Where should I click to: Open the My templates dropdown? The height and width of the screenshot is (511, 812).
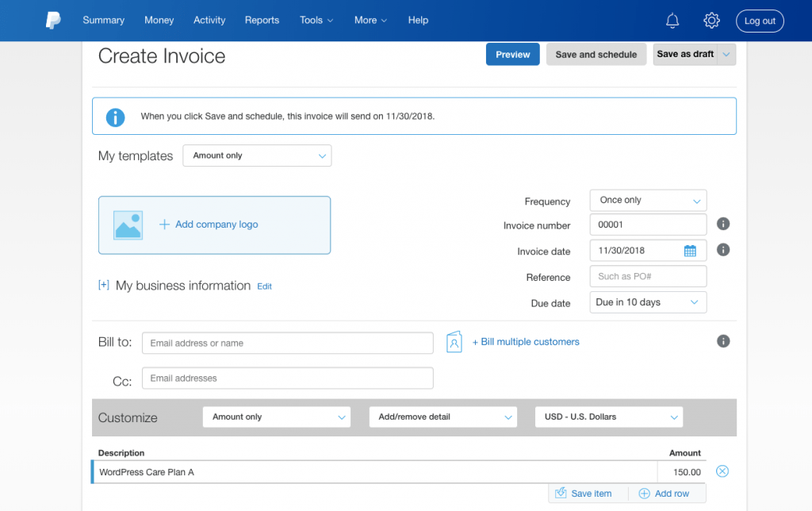pyautogui.click(x=257, y=156)
